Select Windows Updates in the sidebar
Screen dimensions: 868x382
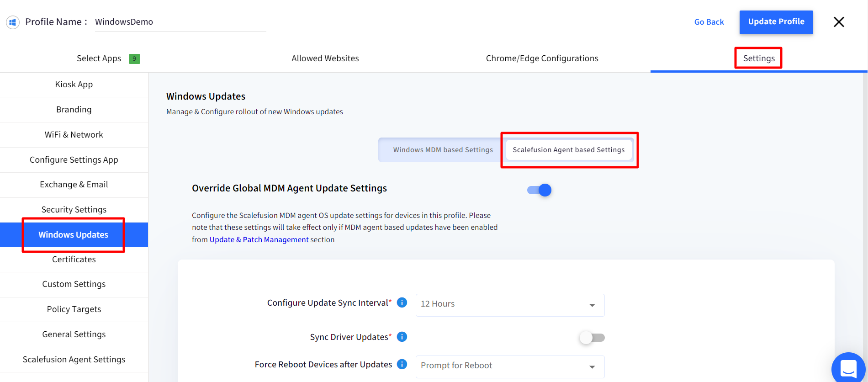point(74,235)
